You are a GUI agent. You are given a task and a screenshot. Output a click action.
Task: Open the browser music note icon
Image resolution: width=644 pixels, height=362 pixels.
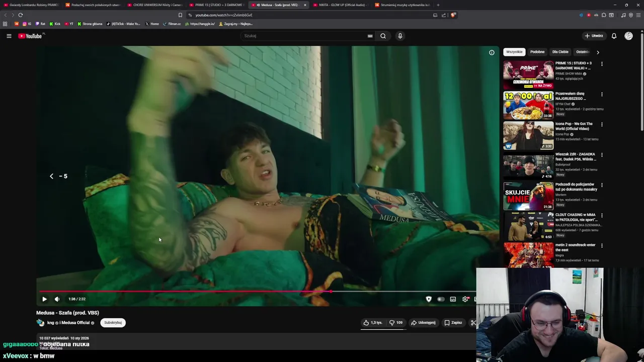coord(623,15)
